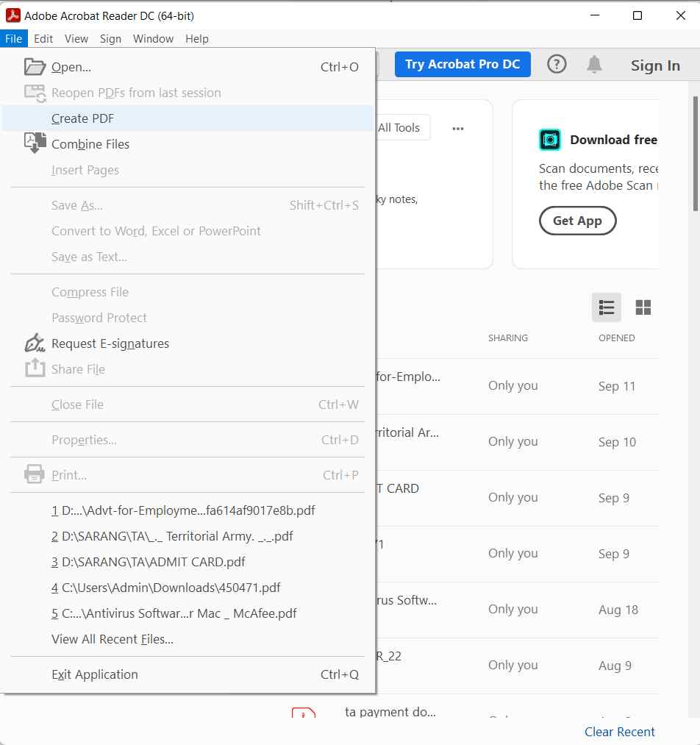Open notifications bell icon
Image resolution: width=700 pixels, height=745 pixels.
(x=594, y=64)
